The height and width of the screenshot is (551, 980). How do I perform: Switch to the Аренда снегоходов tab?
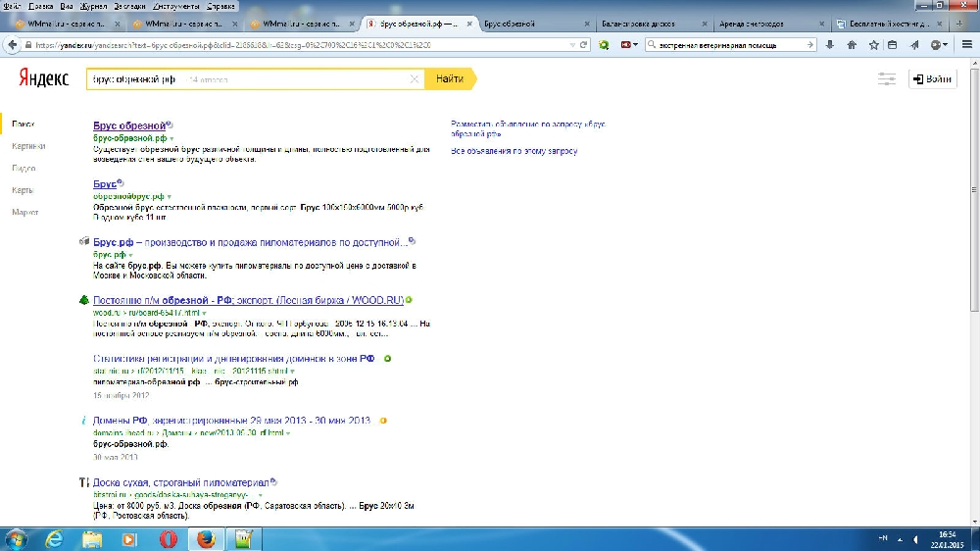(770, 24)
